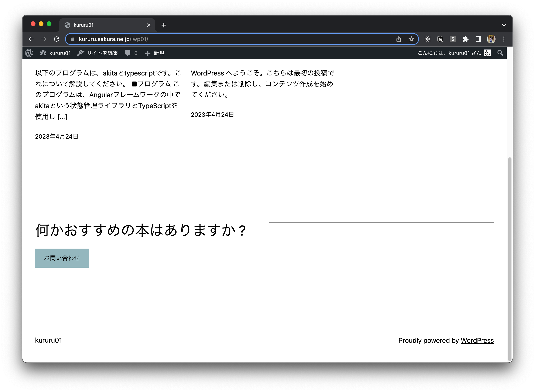535x392 pixels.
Task: Click the WordPress logo in admin bar
Action: [x=29, y=53]
